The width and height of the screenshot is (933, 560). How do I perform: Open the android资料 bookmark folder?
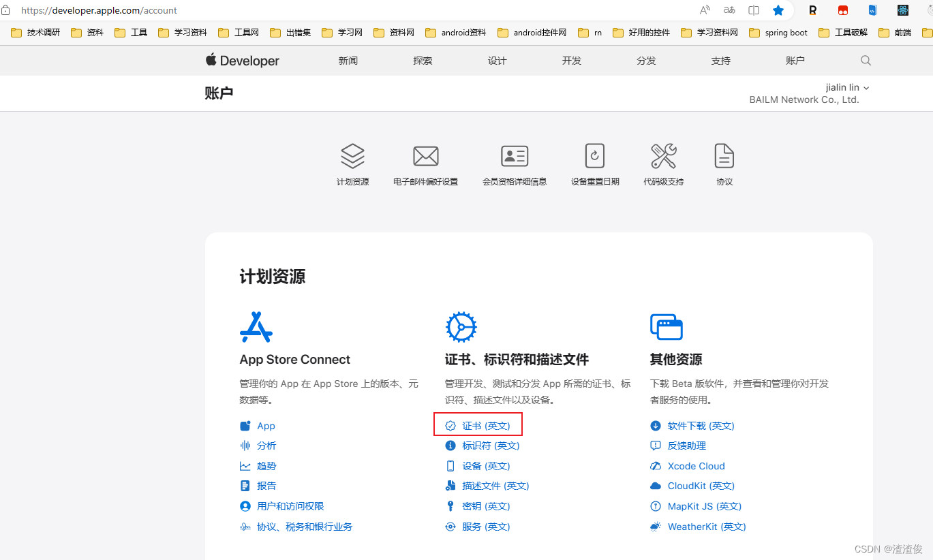click(x=456, y=32)
